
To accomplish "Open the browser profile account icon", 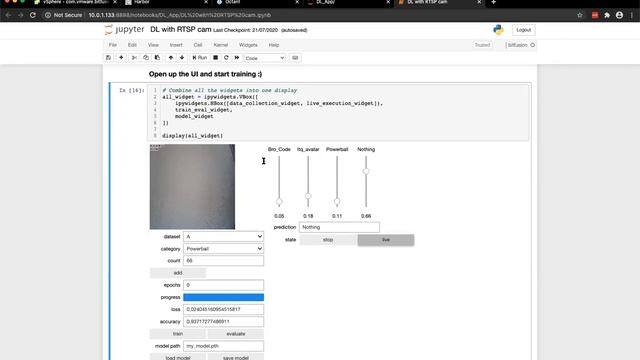I will pyautogui.click(x=620, y=15).
